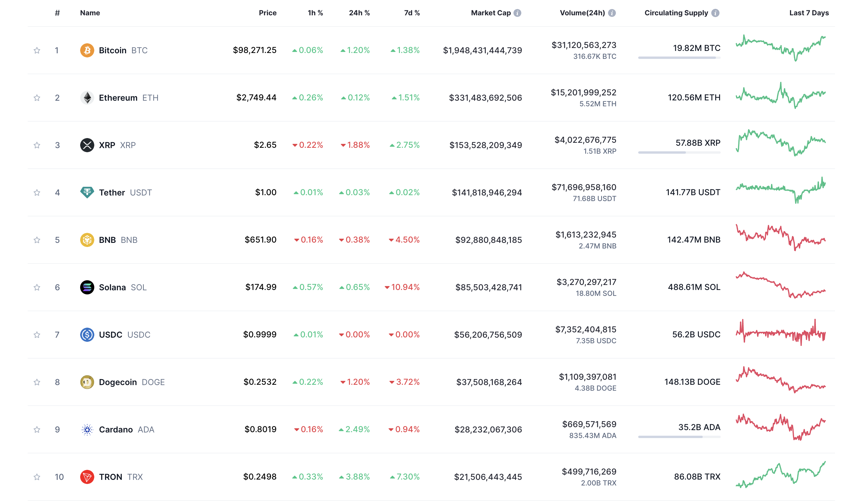Open the BNB coin name link
868x504 pixels.
click(x=107, y=240)
